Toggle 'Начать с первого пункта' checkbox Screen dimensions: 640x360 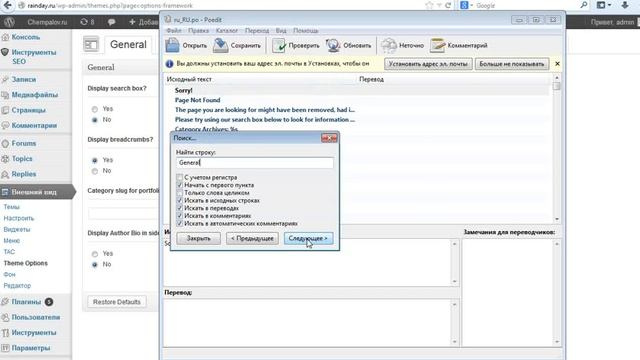[x=180, y=185]
